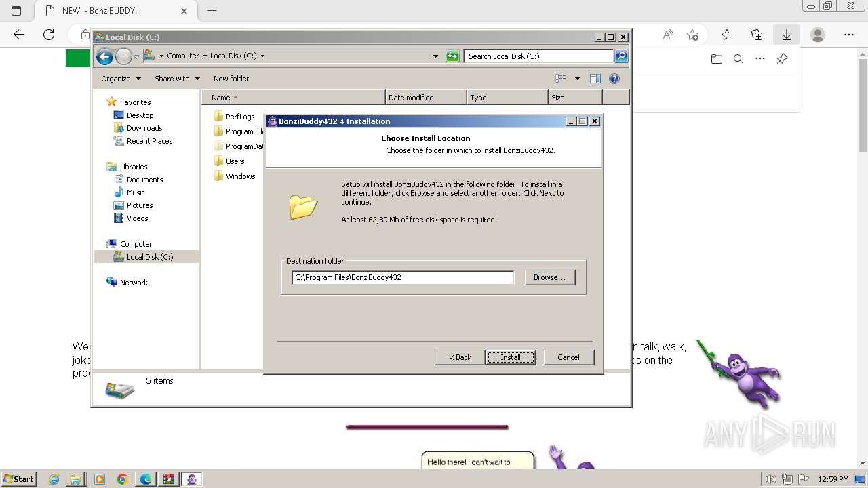Refresh the Local Disk (C:) folder view

[x=452, y=56]
